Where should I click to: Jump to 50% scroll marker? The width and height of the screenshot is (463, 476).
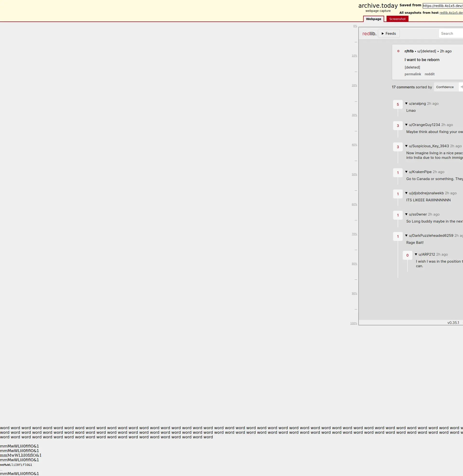(354, 175)
